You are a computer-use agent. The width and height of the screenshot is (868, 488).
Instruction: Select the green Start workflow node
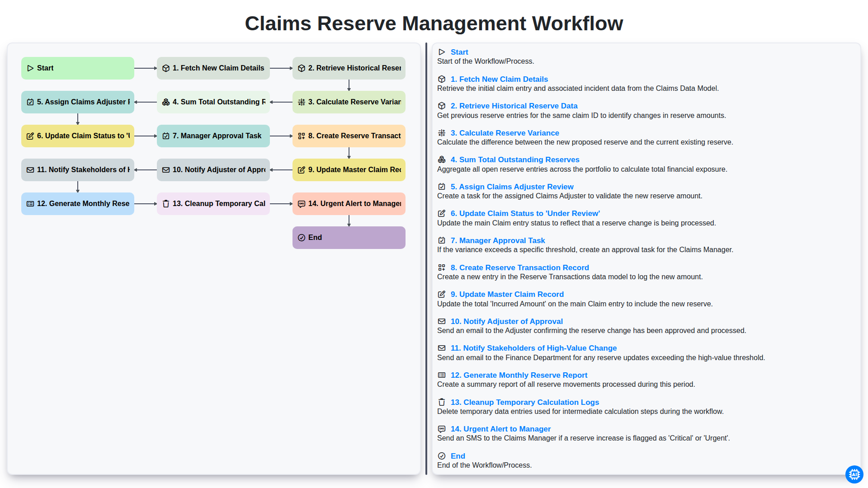tap(78, 68)
